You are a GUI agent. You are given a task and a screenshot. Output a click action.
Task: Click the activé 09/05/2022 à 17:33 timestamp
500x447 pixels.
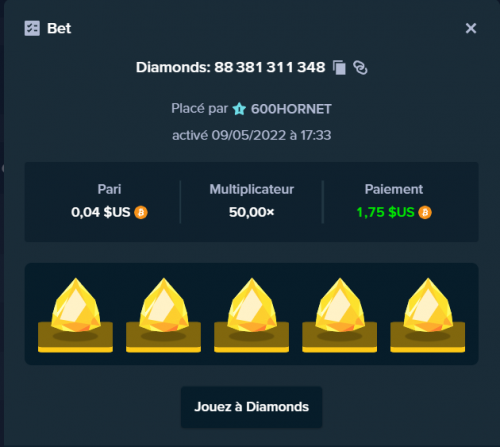click(252, 135)
